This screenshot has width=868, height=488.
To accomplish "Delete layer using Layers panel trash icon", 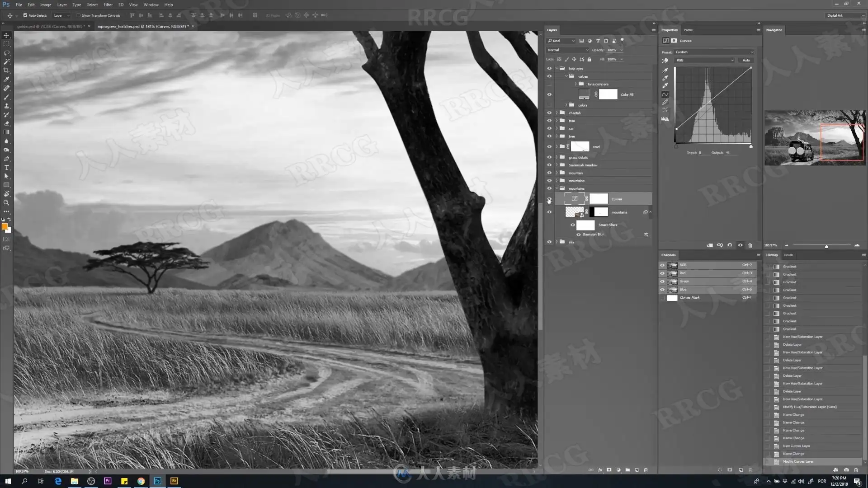I will 646,470.
